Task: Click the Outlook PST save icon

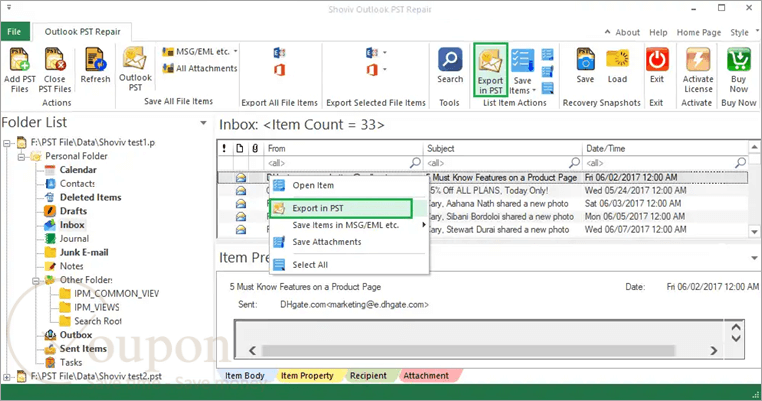Action: coord(135,59)
